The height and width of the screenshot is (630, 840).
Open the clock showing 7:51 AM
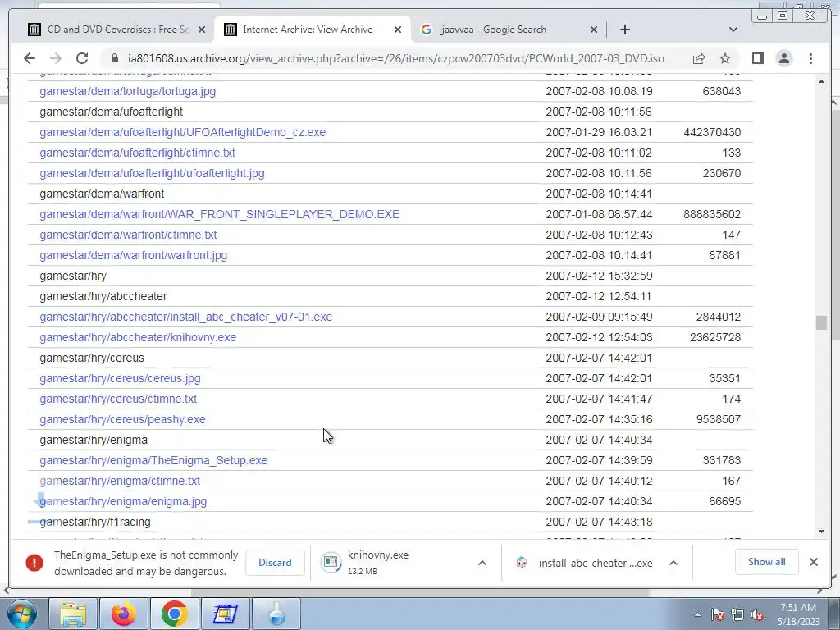pos(798,614)
